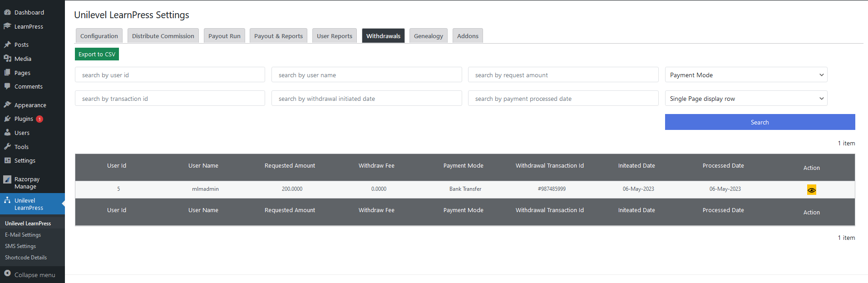The width and height of the screenshot is (868, 283).
Task: Click the Requested Amount column header
Action: (290, 166)
